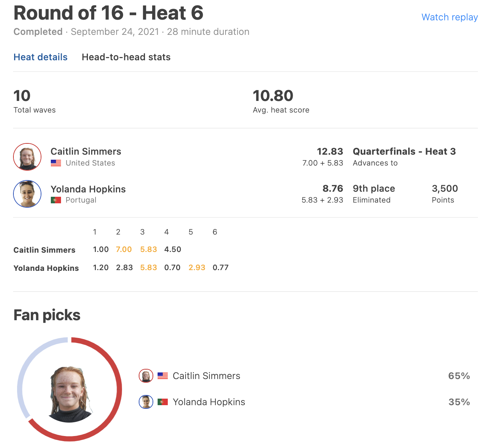This screenshot has width=491, height=448.
Task: Select the Heat details tab
Action: click(x=40, y=57)
